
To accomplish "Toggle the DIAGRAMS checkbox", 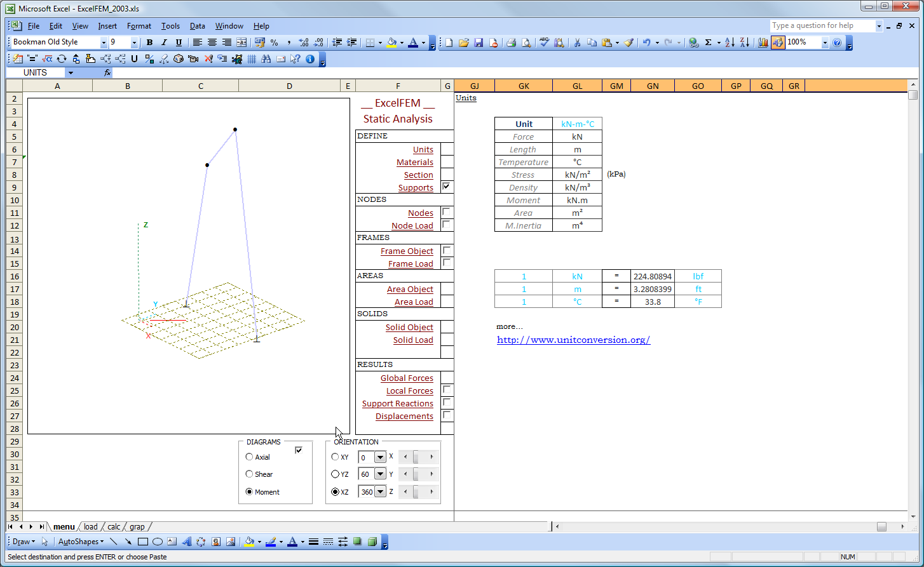I will point(299,450).
